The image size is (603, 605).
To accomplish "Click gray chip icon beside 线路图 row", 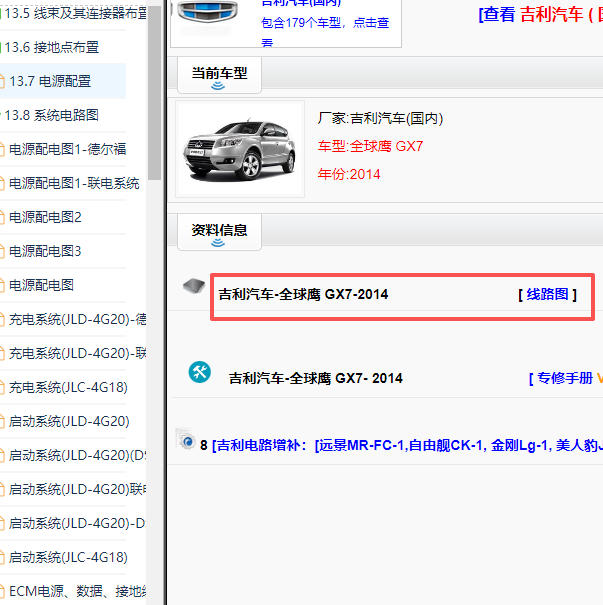I will (x=194, y=286).
